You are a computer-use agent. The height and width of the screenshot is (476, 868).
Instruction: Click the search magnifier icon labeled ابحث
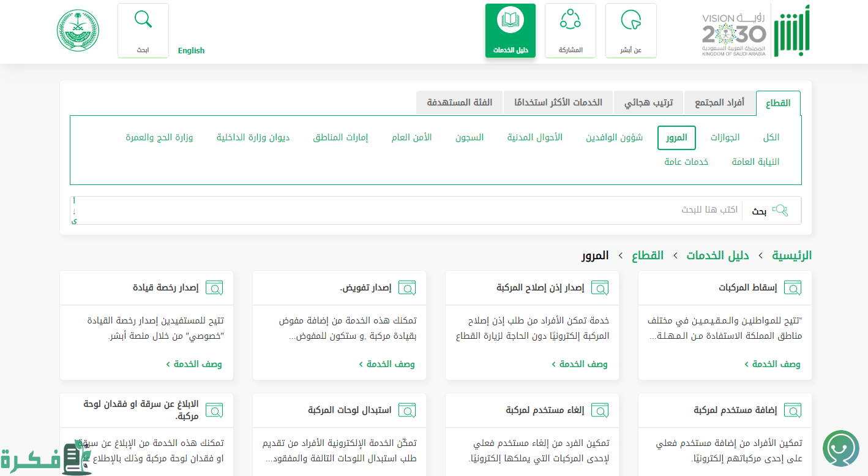coord(143,20)
